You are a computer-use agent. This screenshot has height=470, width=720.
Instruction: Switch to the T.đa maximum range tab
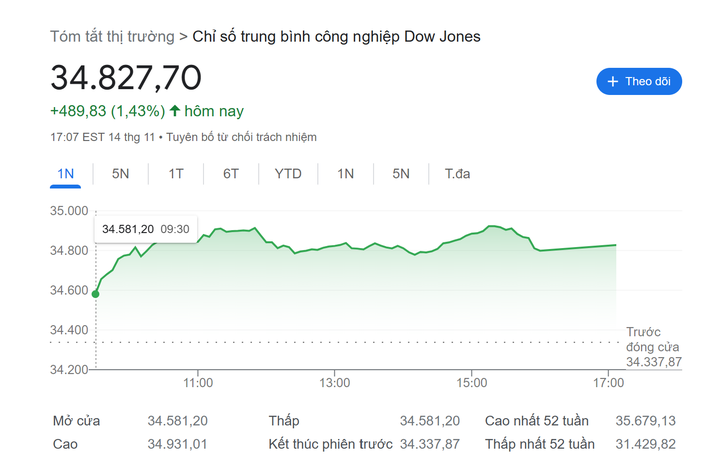click(x=457, y=174)
